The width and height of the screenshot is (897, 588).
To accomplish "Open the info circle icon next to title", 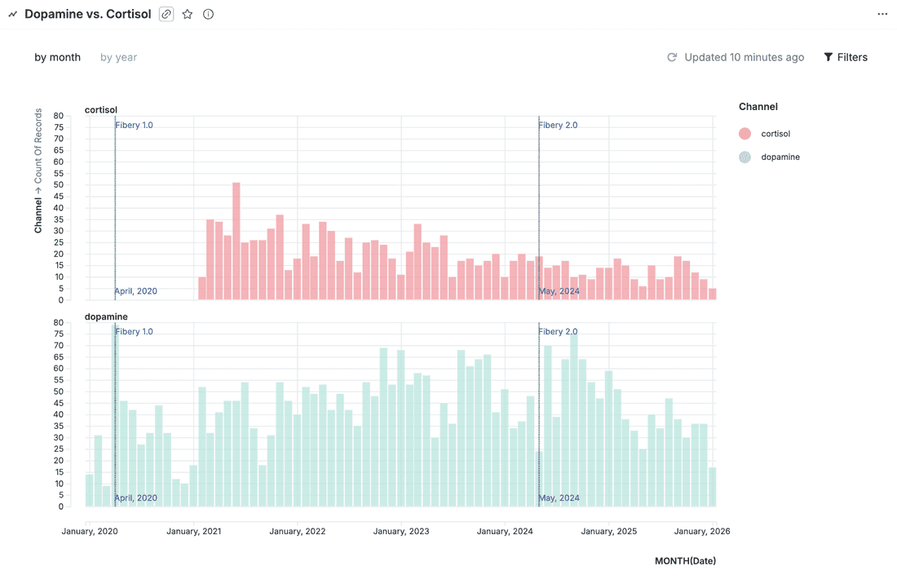I will click(209, 14).
